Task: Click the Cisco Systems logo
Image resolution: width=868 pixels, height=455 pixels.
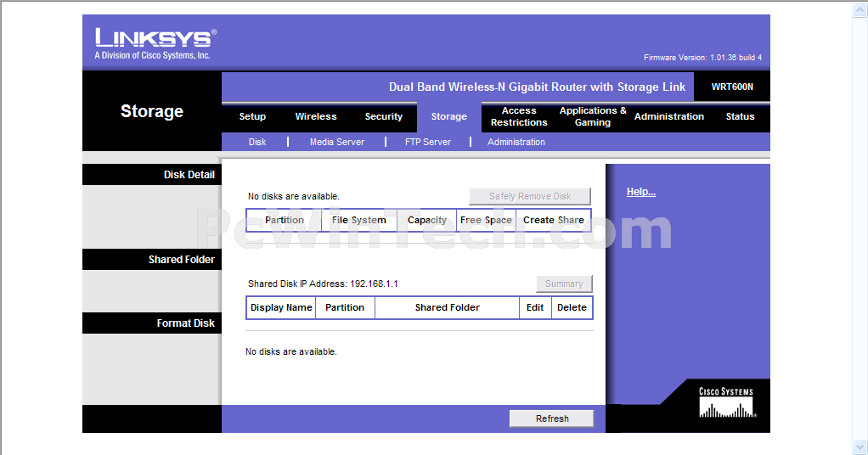Action: (x=726, y=403)
